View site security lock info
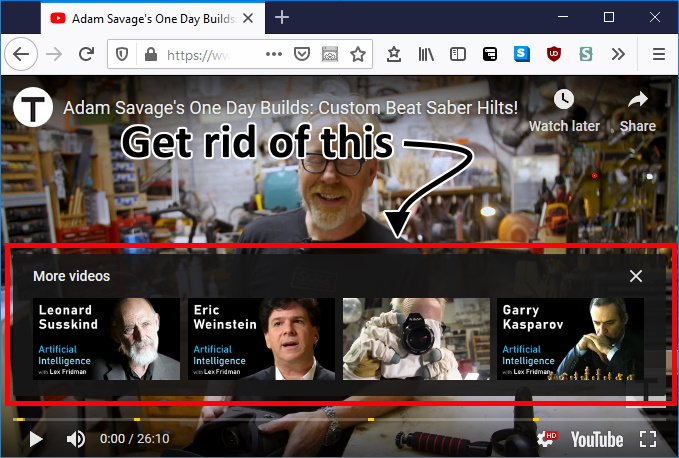This screenshot has height=458, width=679. [x=151, y=55]
